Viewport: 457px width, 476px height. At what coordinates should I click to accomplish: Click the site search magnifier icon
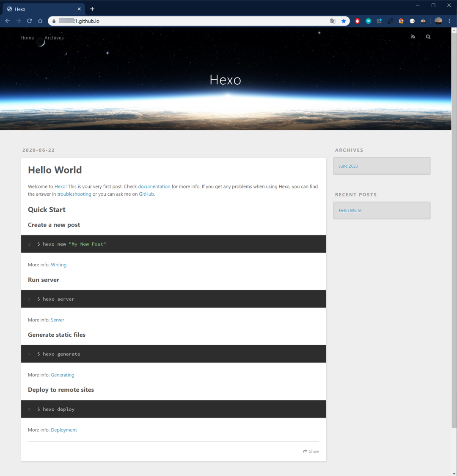click(428, 37)
